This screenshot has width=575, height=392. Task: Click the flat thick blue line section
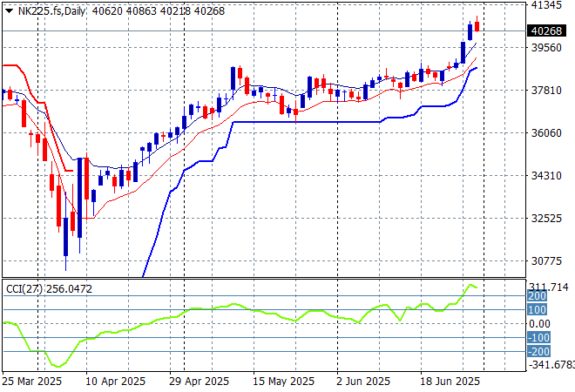(305, 122)
